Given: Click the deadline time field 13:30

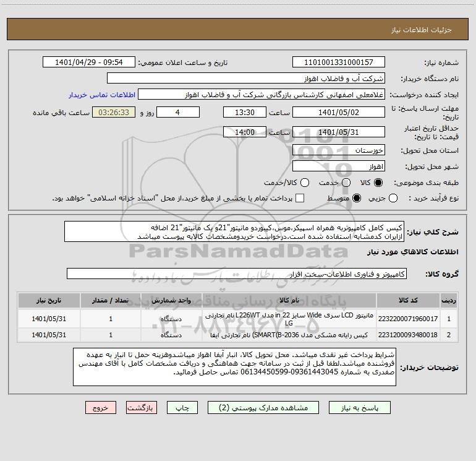Looking at the screenshot, I should coord(245,113).
